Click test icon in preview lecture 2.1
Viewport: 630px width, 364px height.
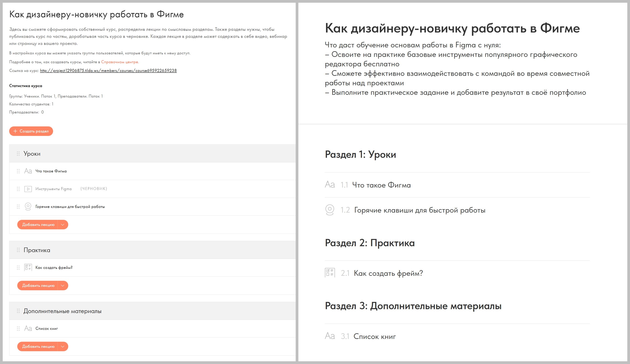point(330,273)
